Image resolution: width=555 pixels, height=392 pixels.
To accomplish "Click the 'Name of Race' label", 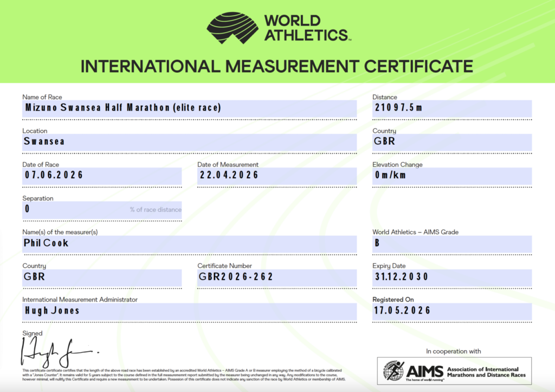I will [42, 97].
